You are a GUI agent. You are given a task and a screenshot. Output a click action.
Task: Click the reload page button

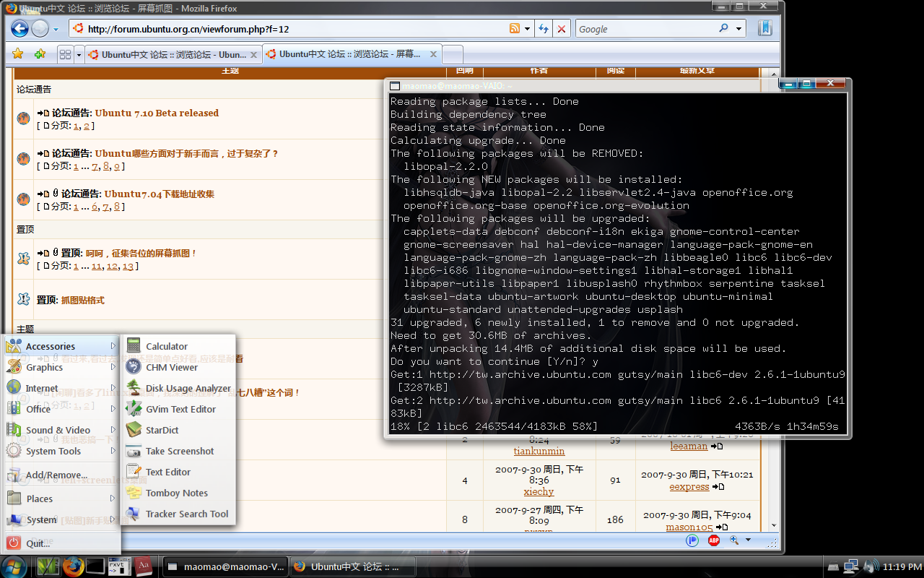544,29
